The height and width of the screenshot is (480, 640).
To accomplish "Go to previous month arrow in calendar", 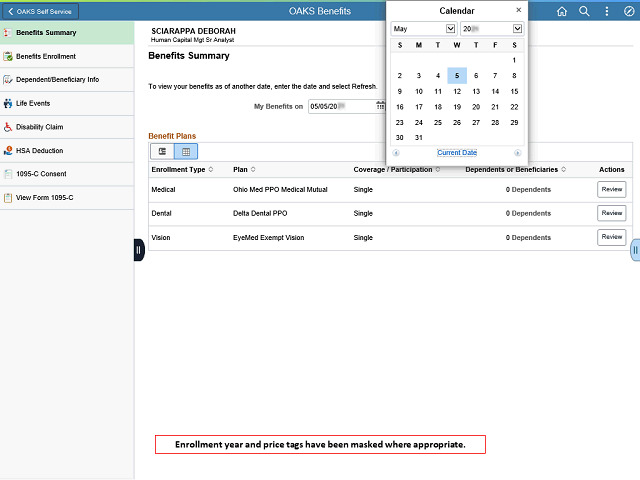I will click(396, 153).
